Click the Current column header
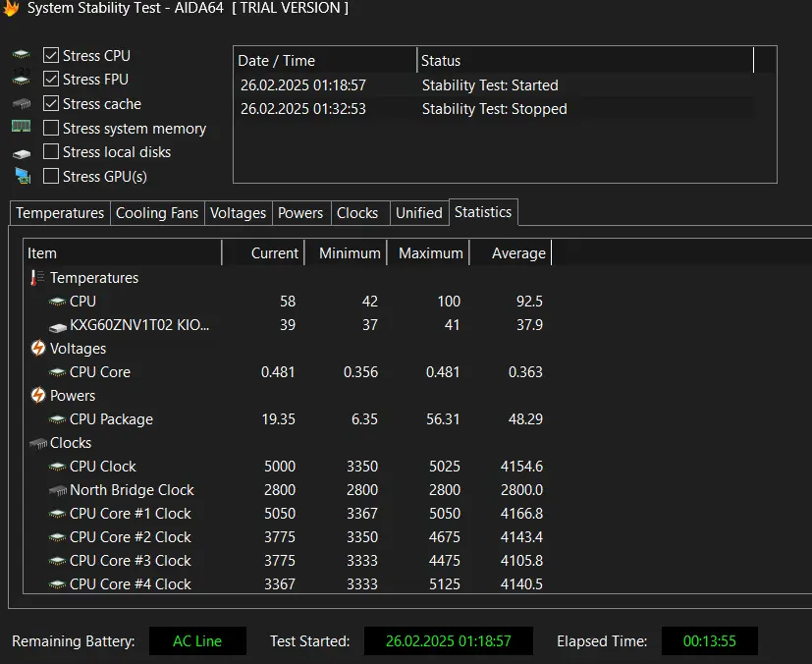The width and height of the screenshot is (812, 664). tap(263, 252)
